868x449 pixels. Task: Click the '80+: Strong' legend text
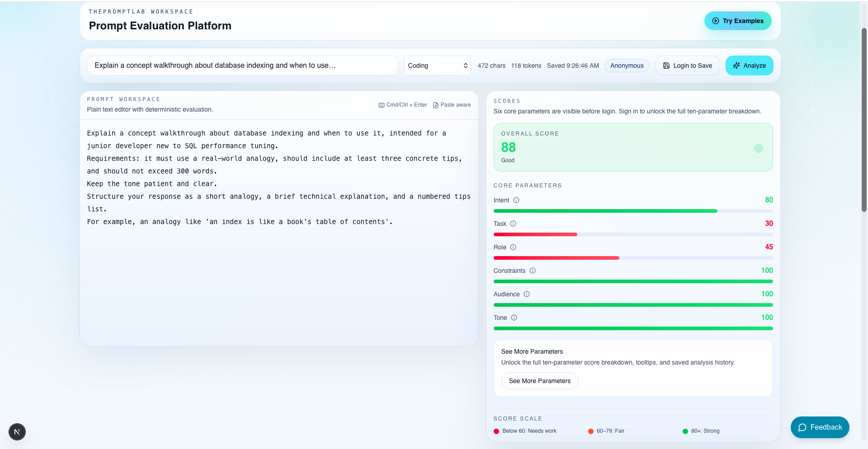click(x=705, y=431)
